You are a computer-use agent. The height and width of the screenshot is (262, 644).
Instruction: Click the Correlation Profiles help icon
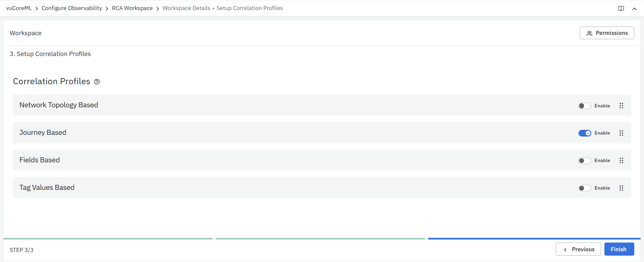(x=97, y=82)
